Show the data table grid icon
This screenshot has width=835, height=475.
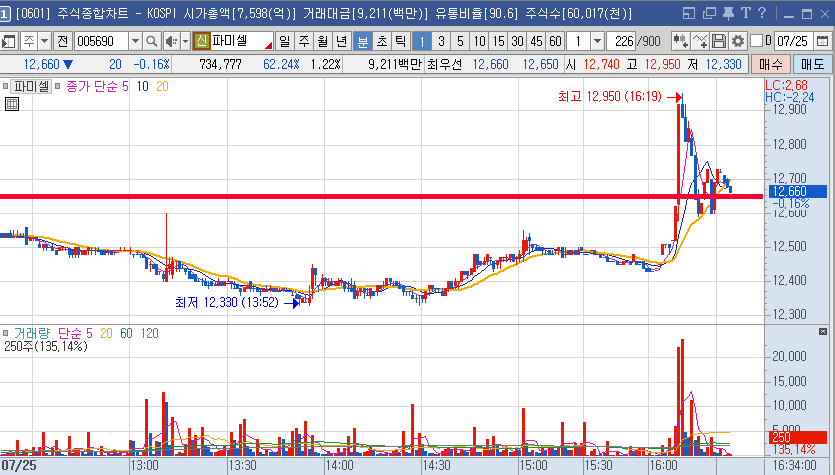click(11, 104)
